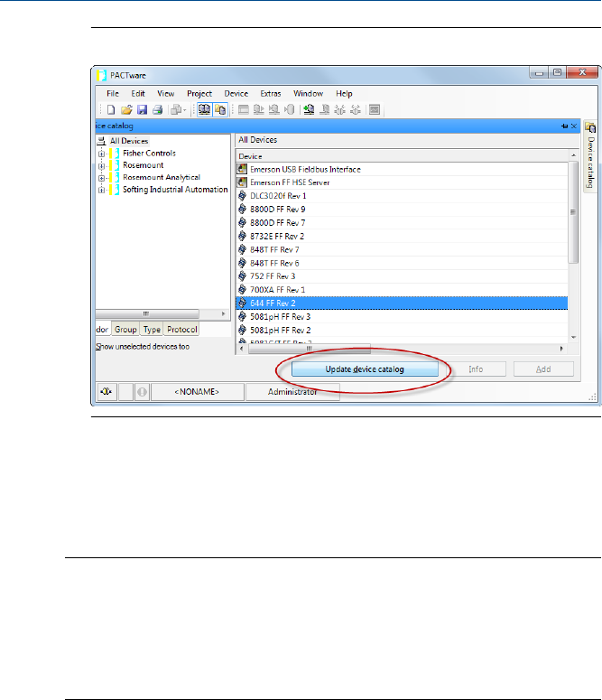Click the greyed cylinder toolbar icon

(289, 110)
